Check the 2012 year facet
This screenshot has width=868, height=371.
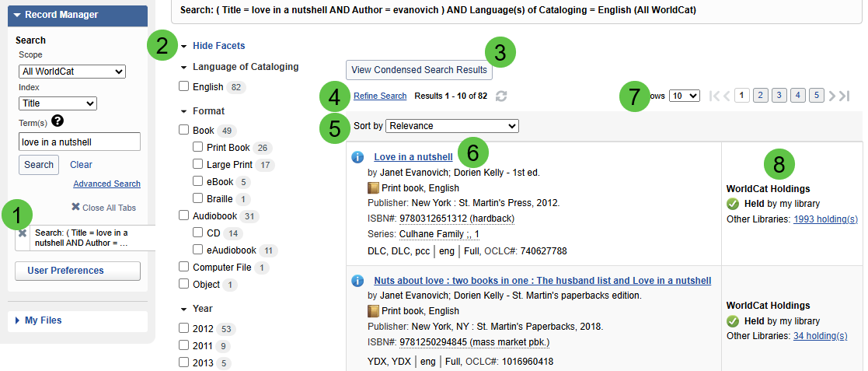pos(184,328)
